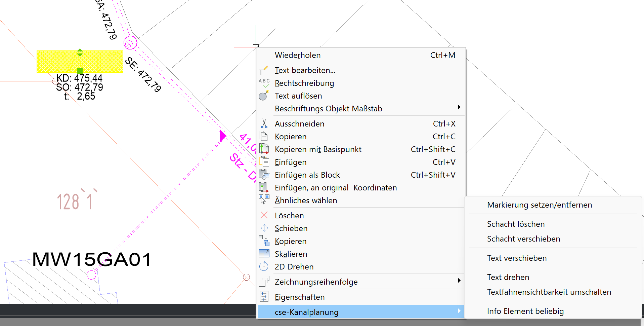Click the Schieben move arrows icon
Image resolution: width=644 pixels, height=326 pixels.
click(x=264, y=228)
